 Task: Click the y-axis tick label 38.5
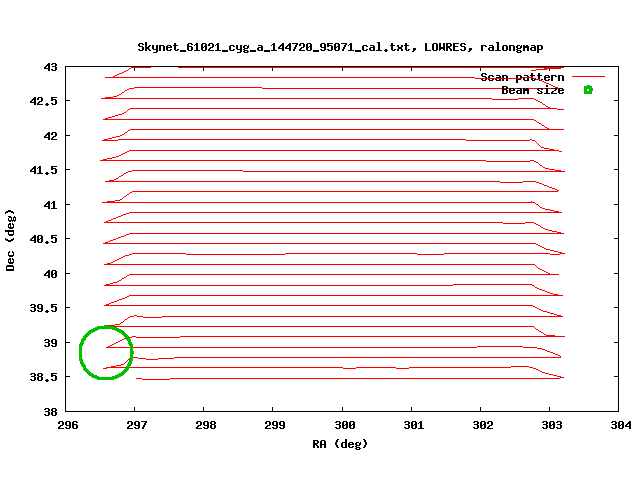(x=44, y=377)
